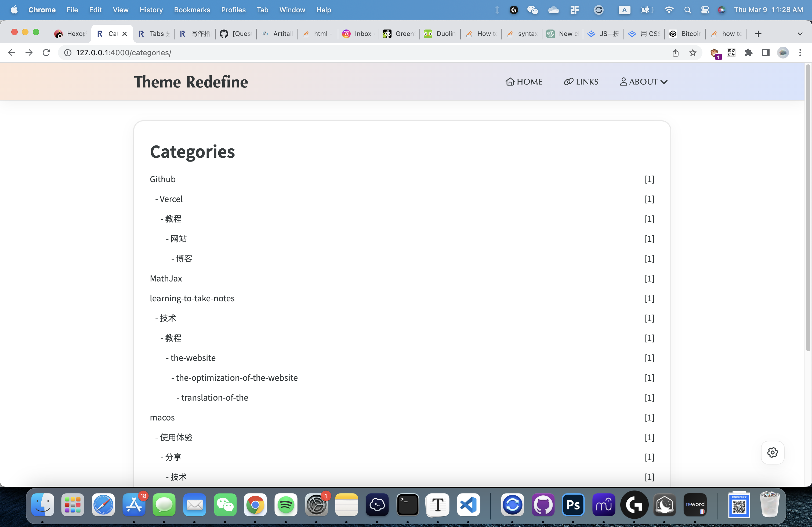This screenshot has height=527, width=812.
Task: Click the back navigation arrow
Action: click(12, 53)
